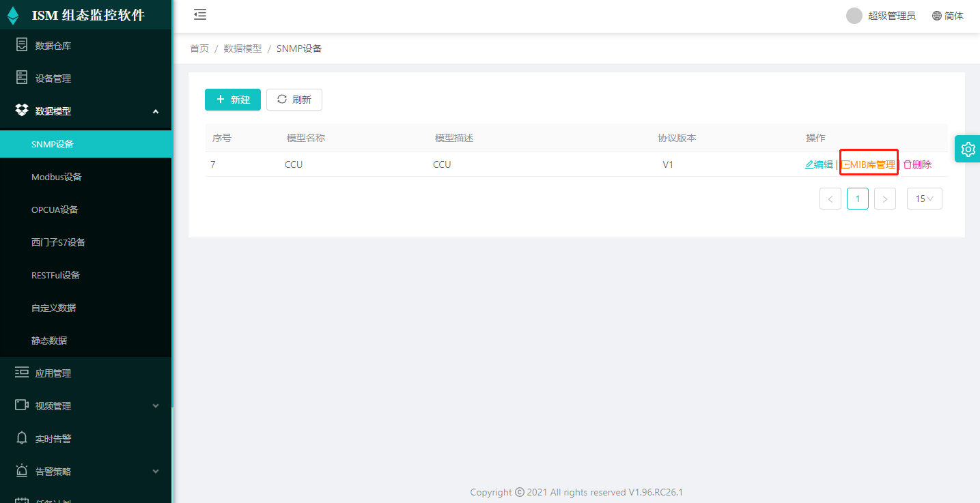980x503 pixels.
Task: Open 应用管理 in the sidebar
Action: pyautogui.click(x=53, y=373)
